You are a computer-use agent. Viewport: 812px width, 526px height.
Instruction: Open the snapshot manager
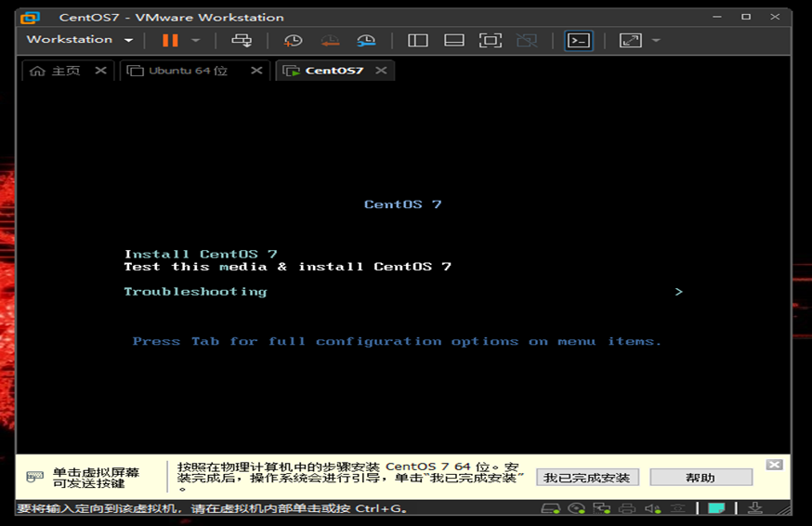click(366, 40)
